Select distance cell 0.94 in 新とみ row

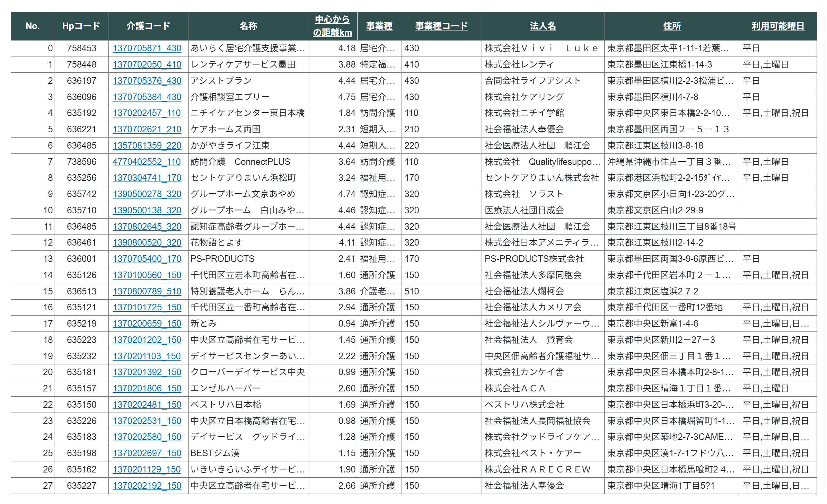333,324
